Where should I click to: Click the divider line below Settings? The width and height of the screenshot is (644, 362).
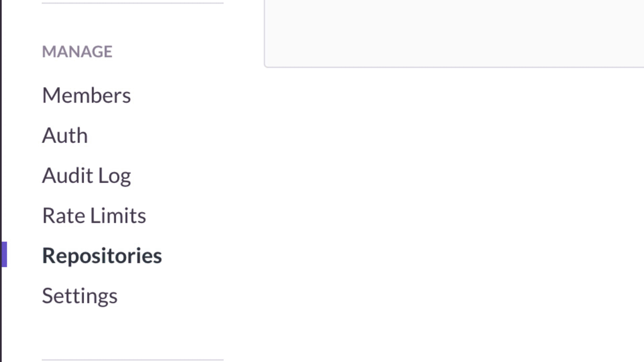pos(132,359)
